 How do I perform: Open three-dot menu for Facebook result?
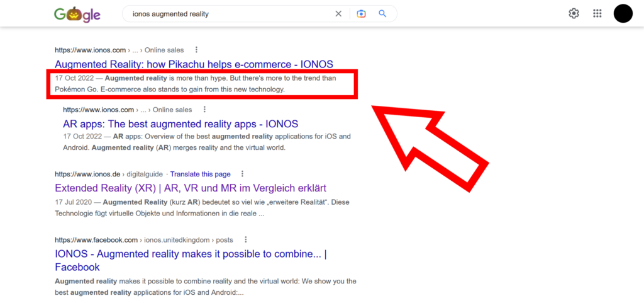coord(245,240)
